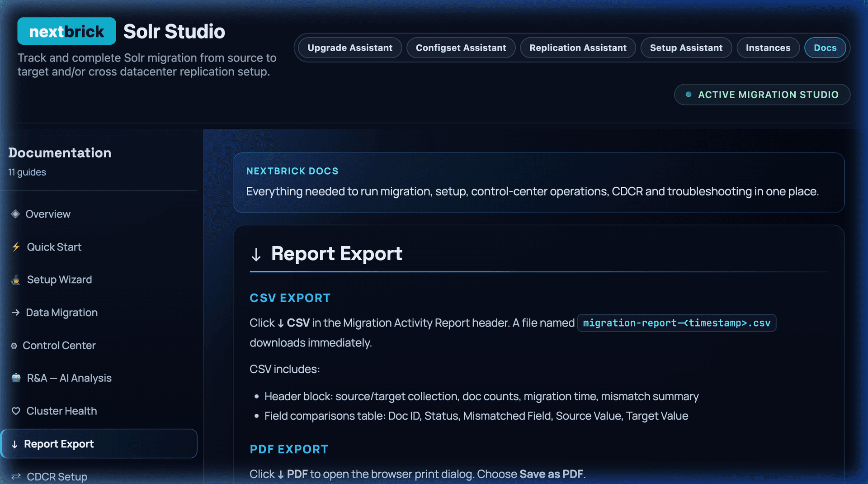Click the '11 guides' count text
This screenshot has width=868, height=484.
pos(27,172)
